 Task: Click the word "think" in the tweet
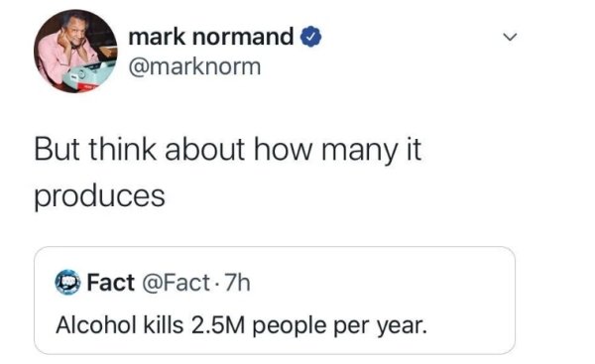123,149
